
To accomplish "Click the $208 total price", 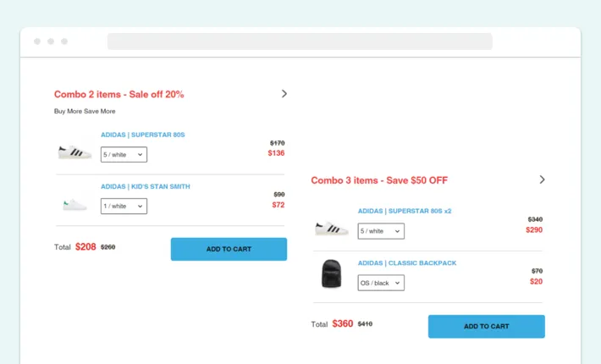I will click(85, 246).
